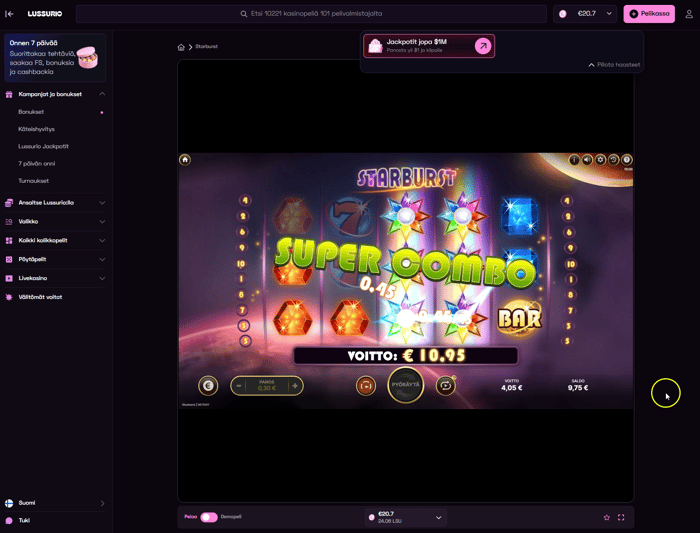Open the user profile icon
Screen dimensions: 700x533
click(689, 14)
